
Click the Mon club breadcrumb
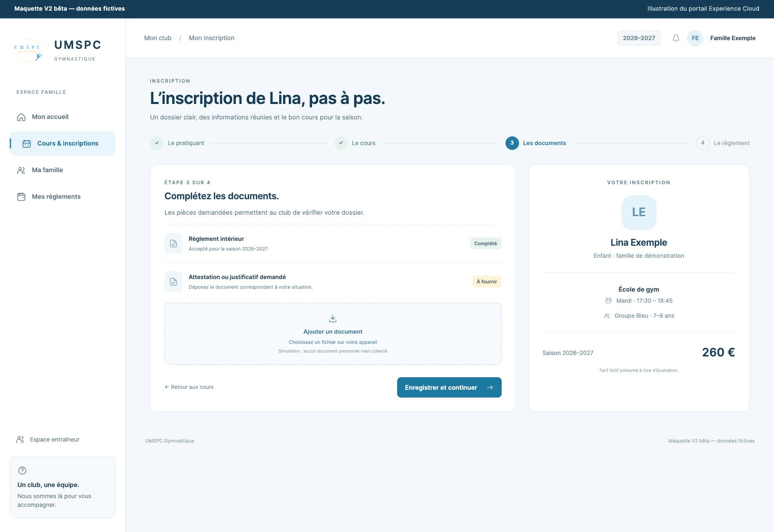pyautogui.click(x=158, y=38)
